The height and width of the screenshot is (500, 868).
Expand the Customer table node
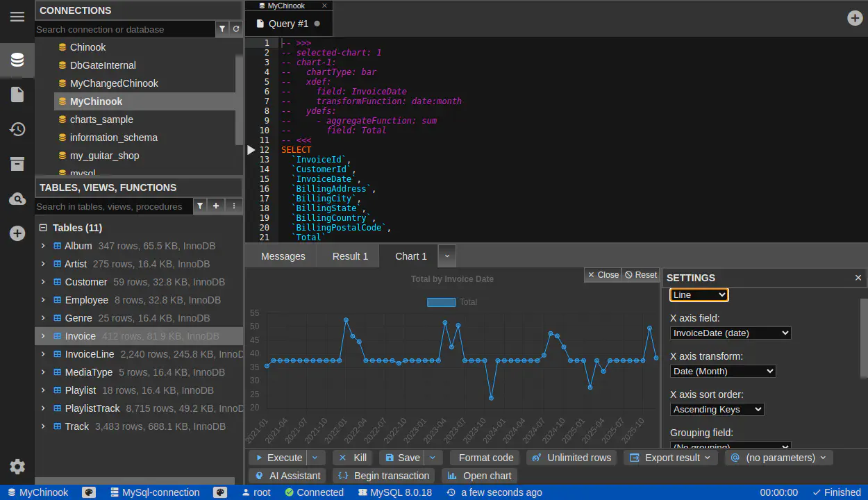(43, 282)
